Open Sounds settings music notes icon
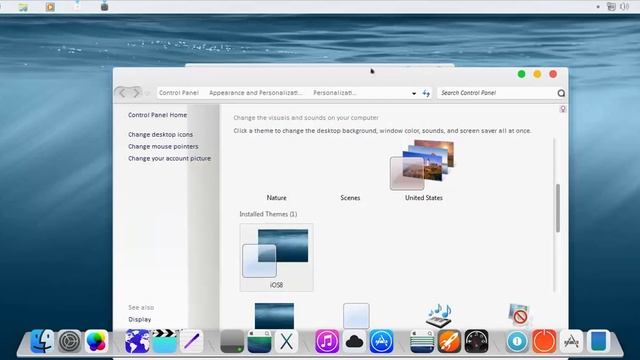 coord(439,315)
